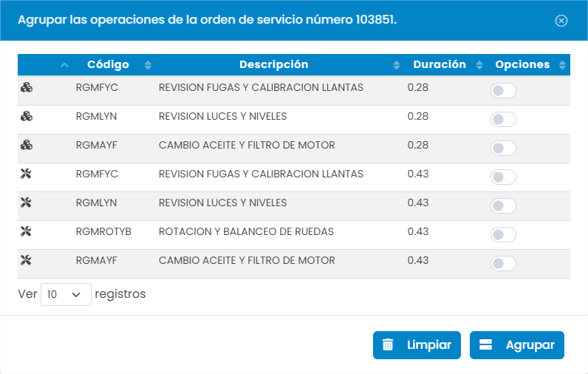Click the tools icon in the 0.43 RGMFYC row
This screenshot has height=374, width=588.
click(x=26, y=174)
